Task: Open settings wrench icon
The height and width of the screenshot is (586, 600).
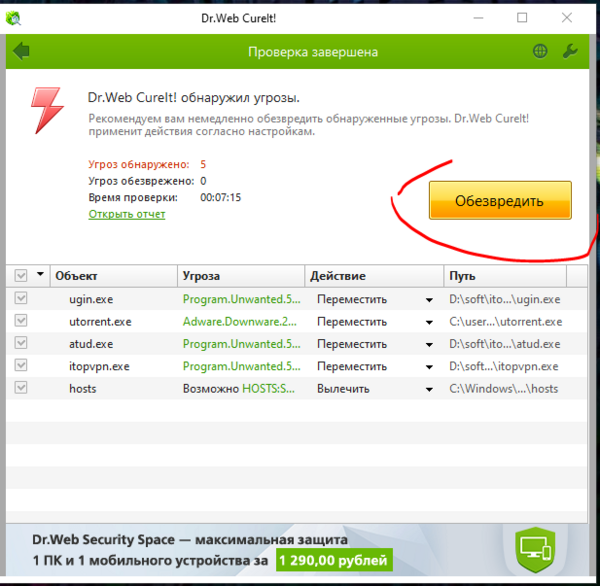Action: (x=570, y=51)
